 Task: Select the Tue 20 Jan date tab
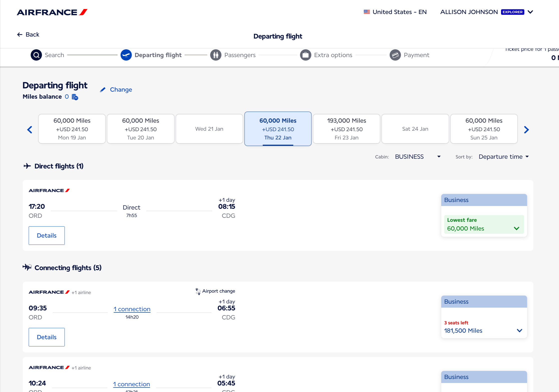pos(140,129)
